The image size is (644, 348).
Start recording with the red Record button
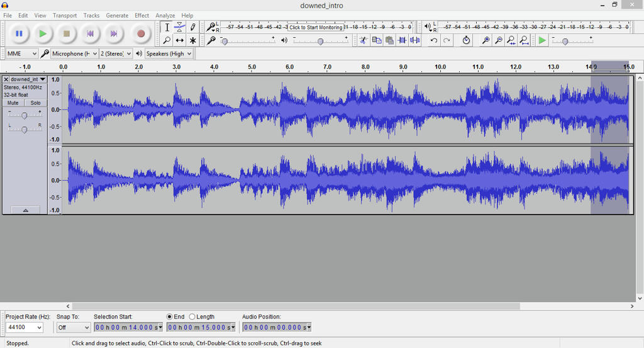(141, 34)
